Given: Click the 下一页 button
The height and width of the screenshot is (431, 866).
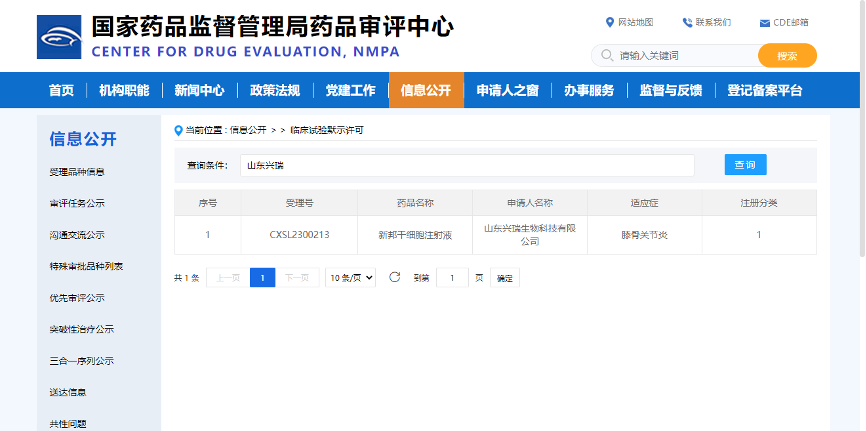Looking at the screenshot, I should point(297,278).
